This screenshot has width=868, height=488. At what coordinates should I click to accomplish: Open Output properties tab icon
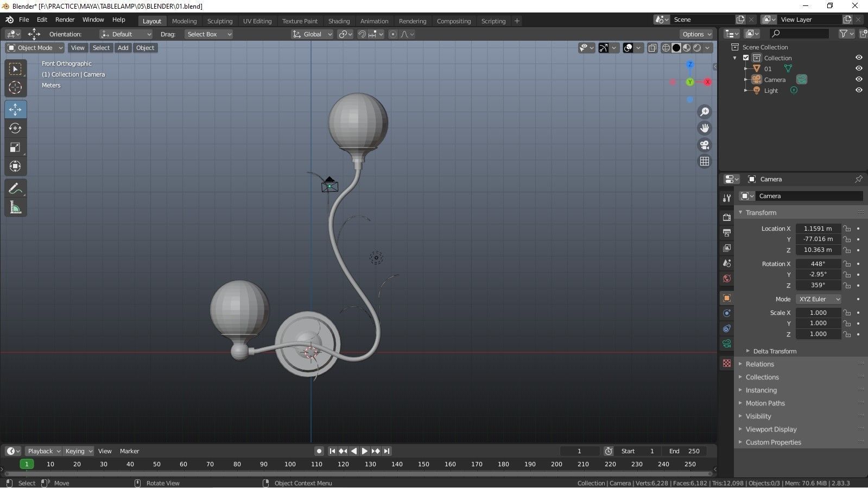[x=727, y=232]
